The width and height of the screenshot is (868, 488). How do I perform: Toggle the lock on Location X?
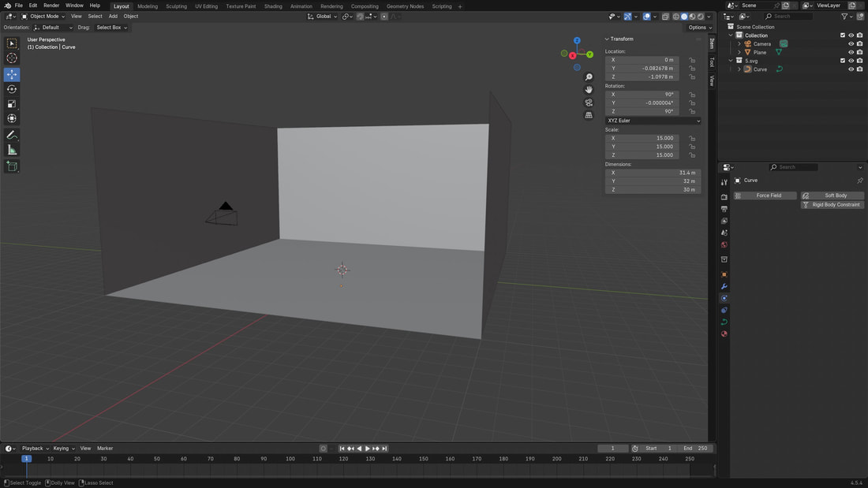[x=692, y=60]
